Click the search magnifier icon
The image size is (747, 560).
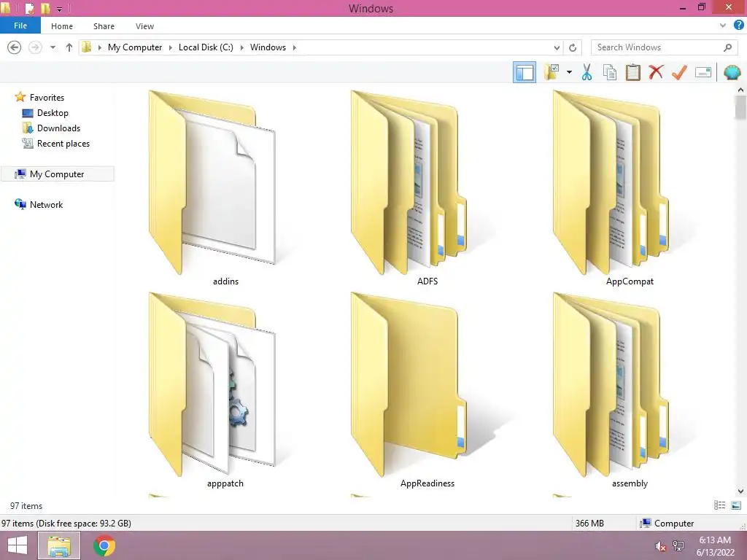(x=727, y=47)
